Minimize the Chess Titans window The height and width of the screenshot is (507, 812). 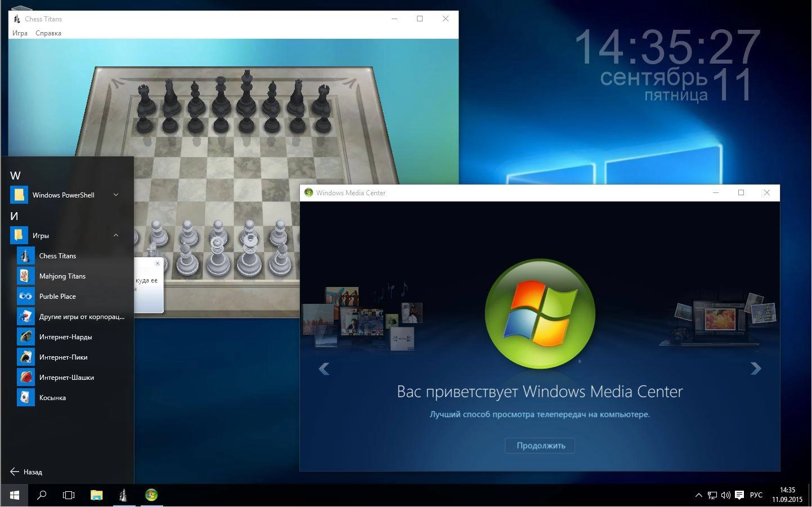[x=394, y=19]
